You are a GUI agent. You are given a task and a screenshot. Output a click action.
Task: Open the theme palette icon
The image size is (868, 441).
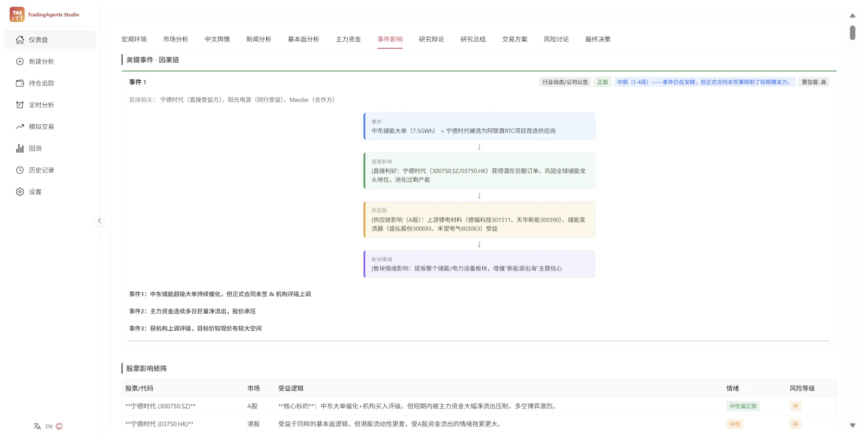[59, 426]
